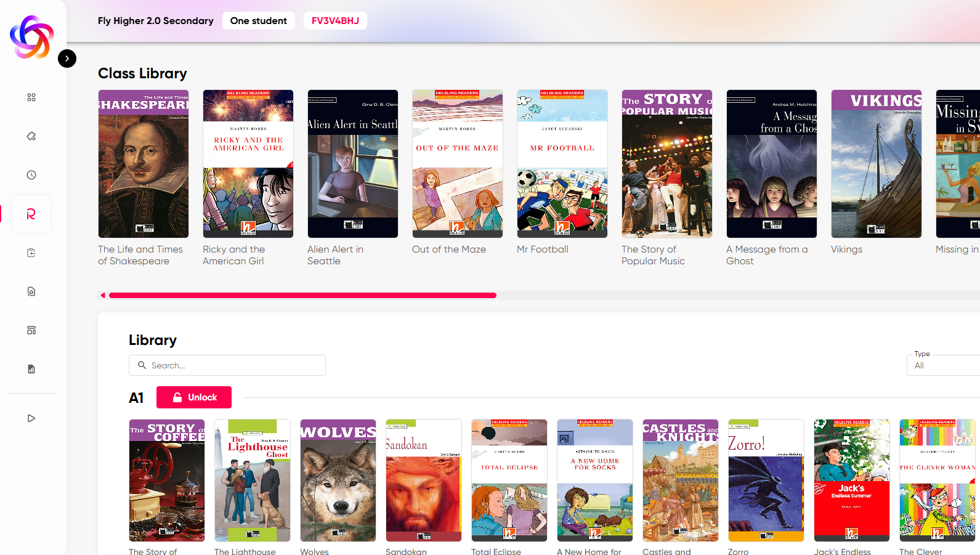
Task: Click the "Mr Football" title text
Action: click(x=543, y=249)
